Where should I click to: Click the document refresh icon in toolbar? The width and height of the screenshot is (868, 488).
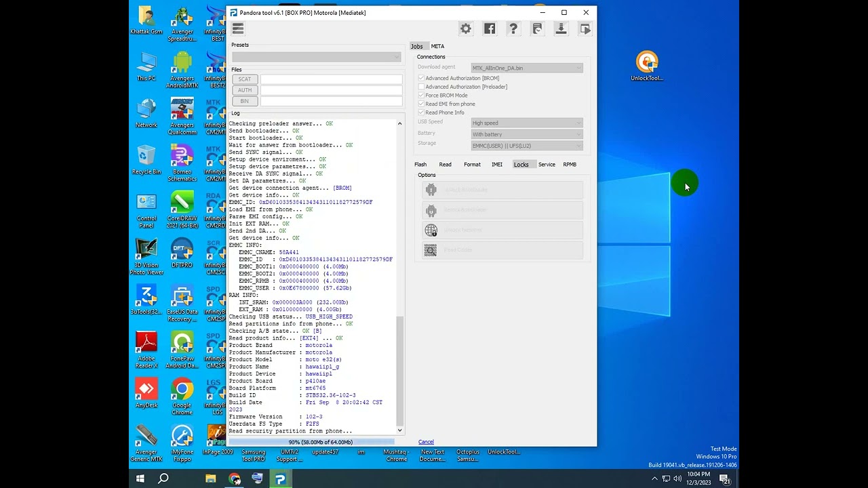click(x=537, y=28)
